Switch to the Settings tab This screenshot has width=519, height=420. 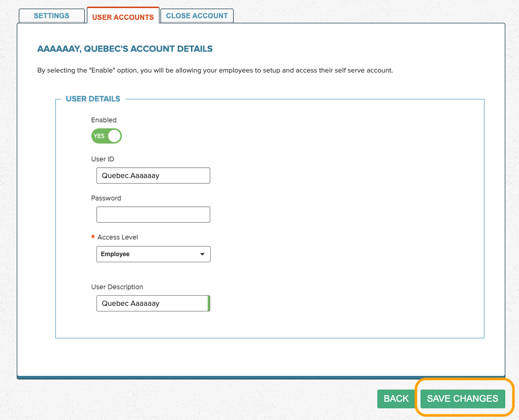point(52,16)
